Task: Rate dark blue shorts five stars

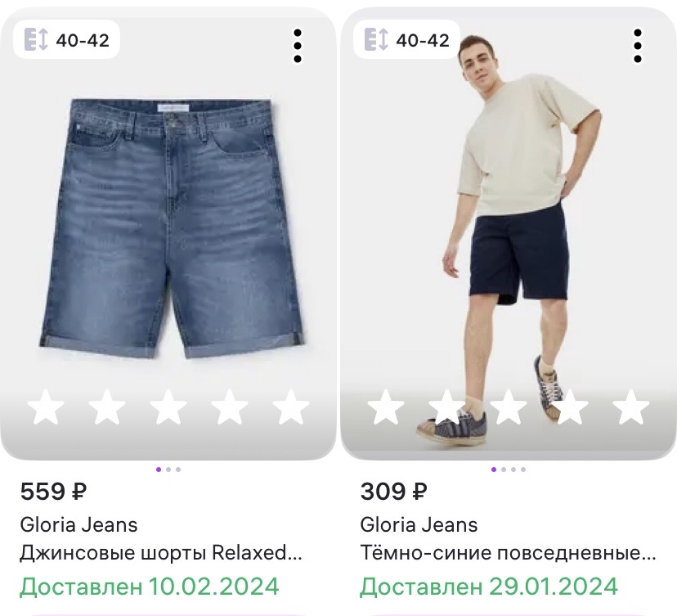Action: (630, 407)
